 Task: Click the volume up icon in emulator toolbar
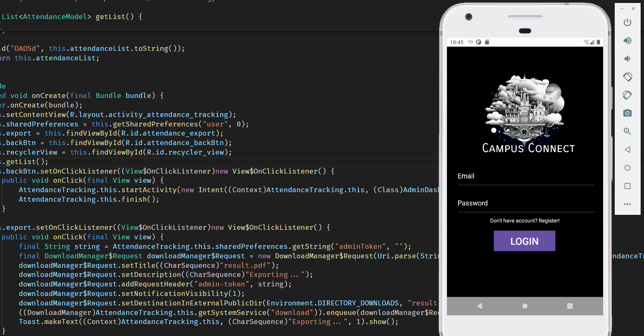pyautogui.click(x=627, y=40)
